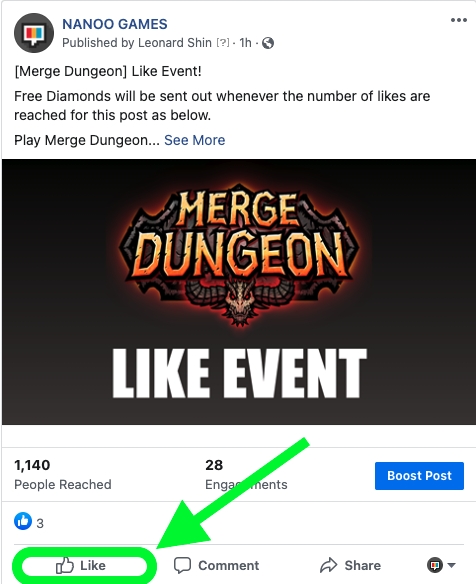The image size is (476, 584).
Task: Click the Leonard Shin publisher name
Action: tap(175, 43)
